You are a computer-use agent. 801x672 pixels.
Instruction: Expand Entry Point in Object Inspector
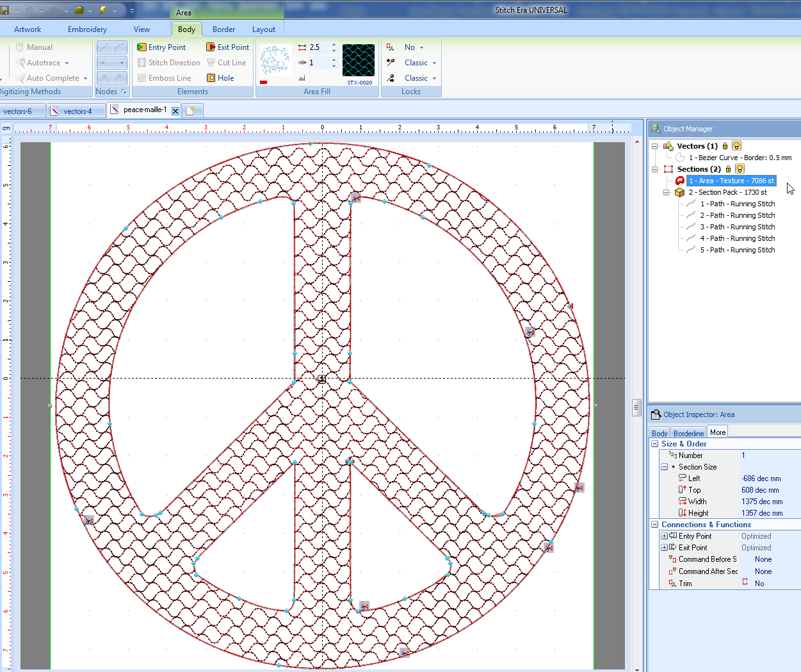664,536
